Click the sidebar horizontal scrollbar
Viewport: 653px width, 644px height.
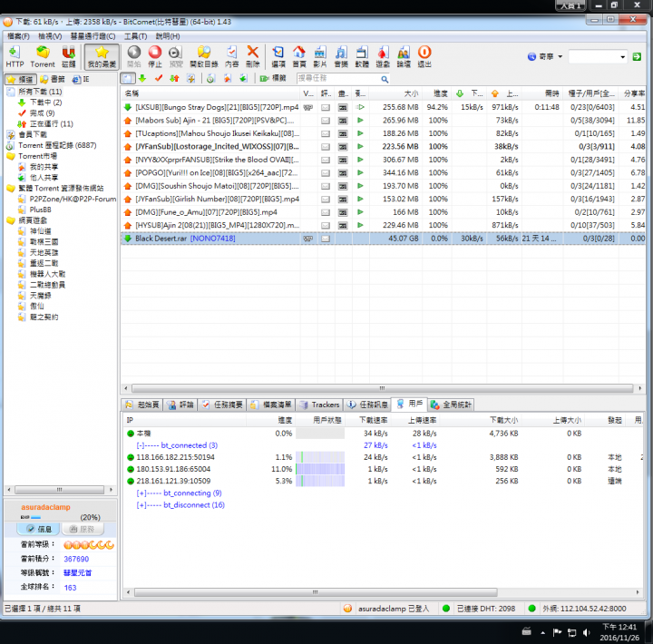pyautogui.click(x=59, y=490)
